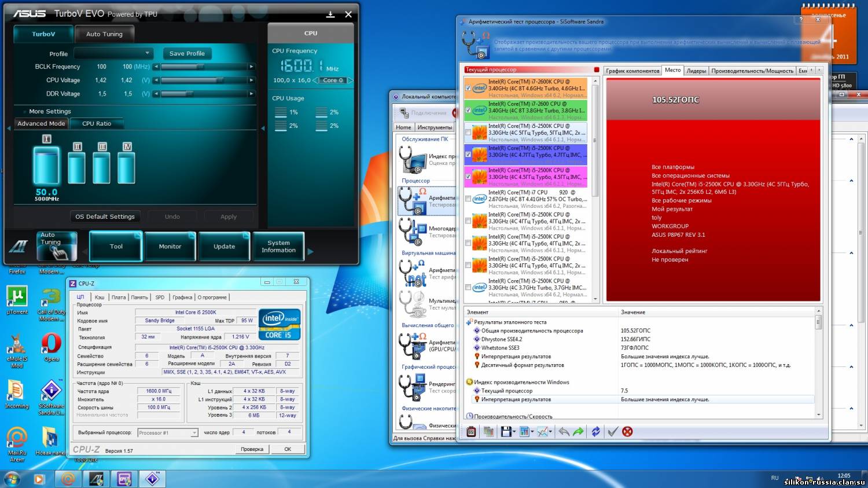868x488 pixels.
Task: Click OS Default Settings button
Action: (105, 217)
